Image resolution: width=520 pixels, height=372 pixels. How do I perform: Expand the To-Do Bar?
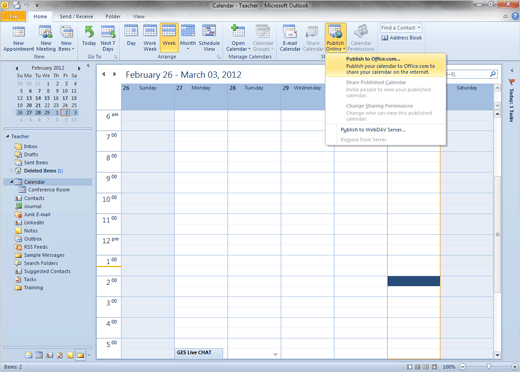pos(512,70)
